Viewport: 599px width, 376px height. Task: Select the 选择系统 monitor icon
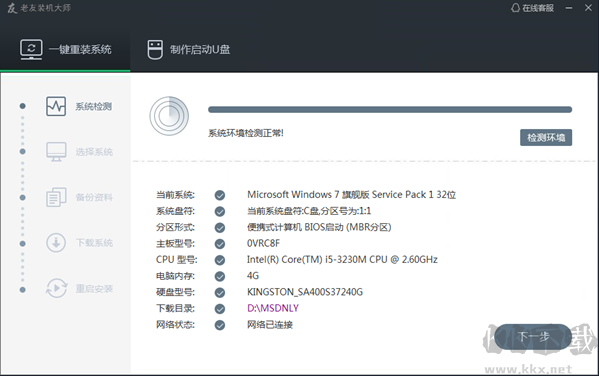(56, 152)
